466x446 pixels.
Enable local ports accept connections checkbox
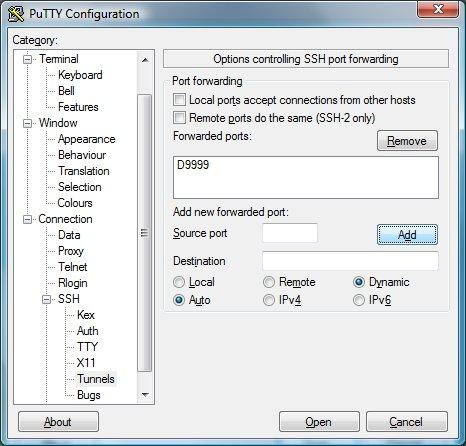(x=179, y=100)
